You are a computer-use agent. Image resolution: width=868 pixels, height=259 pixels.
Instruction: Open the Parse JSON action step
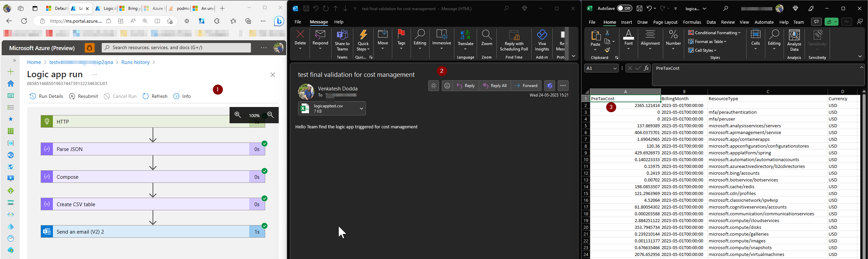point(153,149)
